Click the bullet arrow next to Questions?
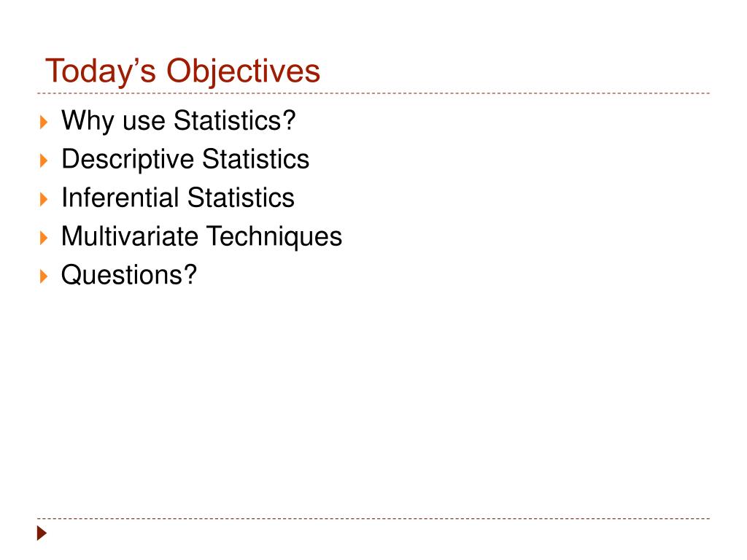Image resolution: width=747 pixels, height=560 pixels. click(x=44, y=276)
